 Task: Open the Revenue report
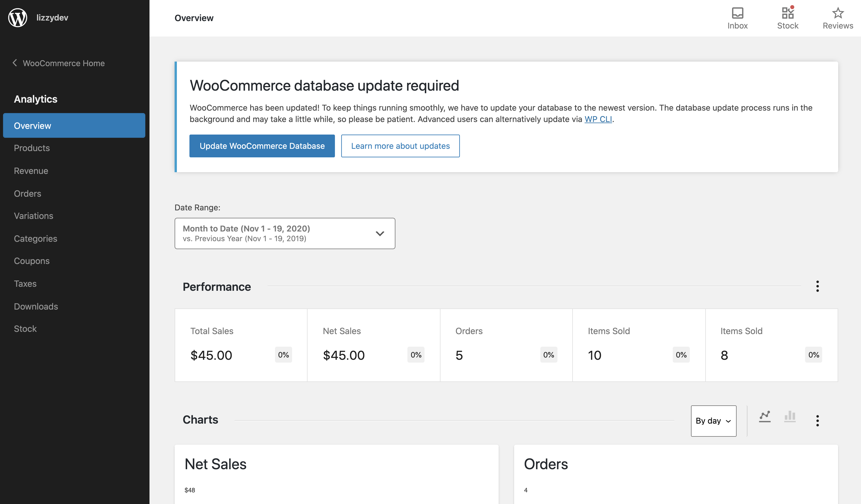[x=31, y=170]
